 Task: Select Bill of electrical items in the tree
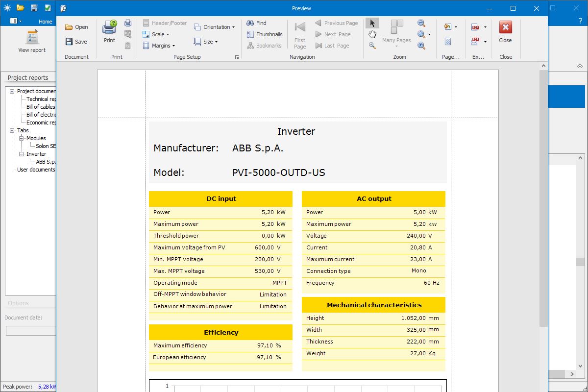pyautogui.click(x=41, y=115)
